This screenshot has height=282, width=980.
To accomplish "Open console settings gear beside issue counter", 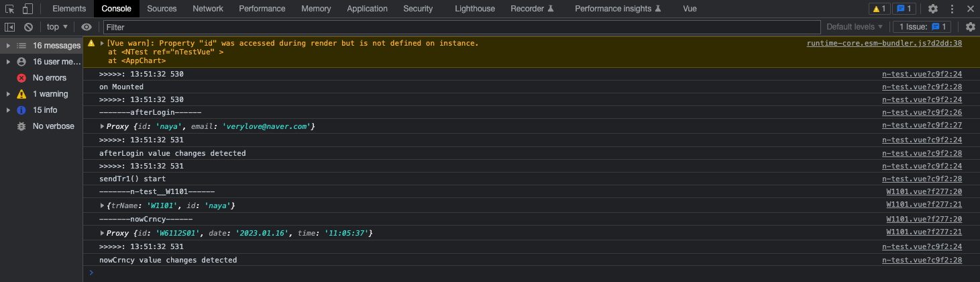I will (970, 27).
